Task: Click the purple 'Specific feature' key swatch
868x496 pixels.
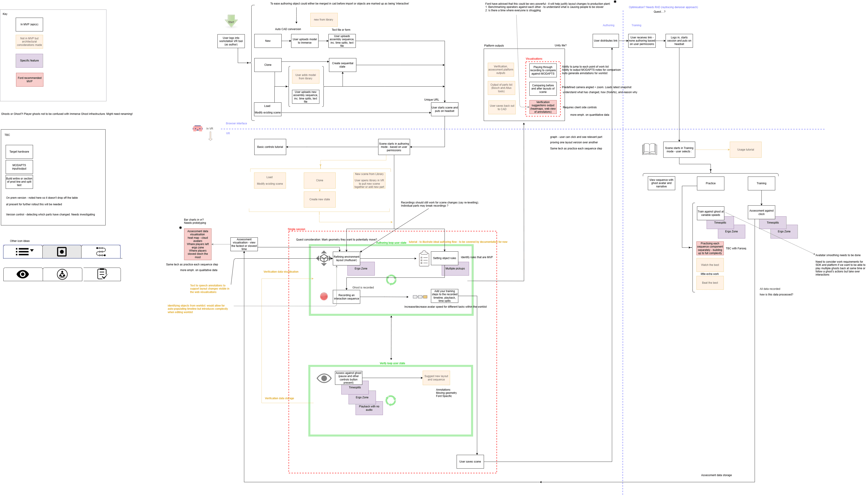Action: (29, 61)
